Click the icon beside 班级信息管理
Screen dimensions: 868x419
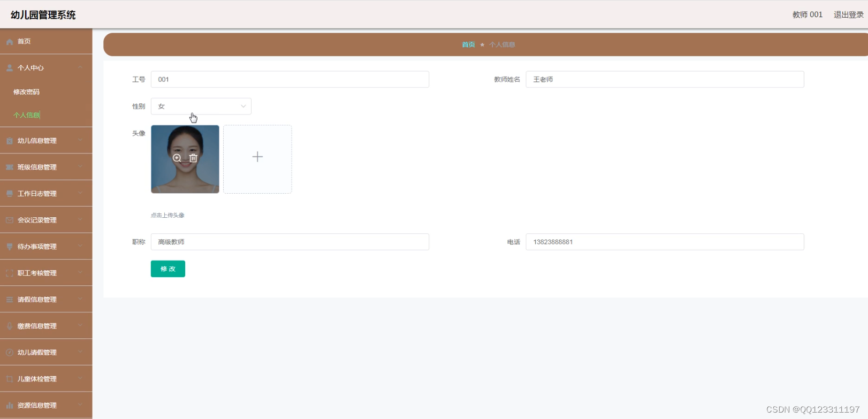pos(10,167)
